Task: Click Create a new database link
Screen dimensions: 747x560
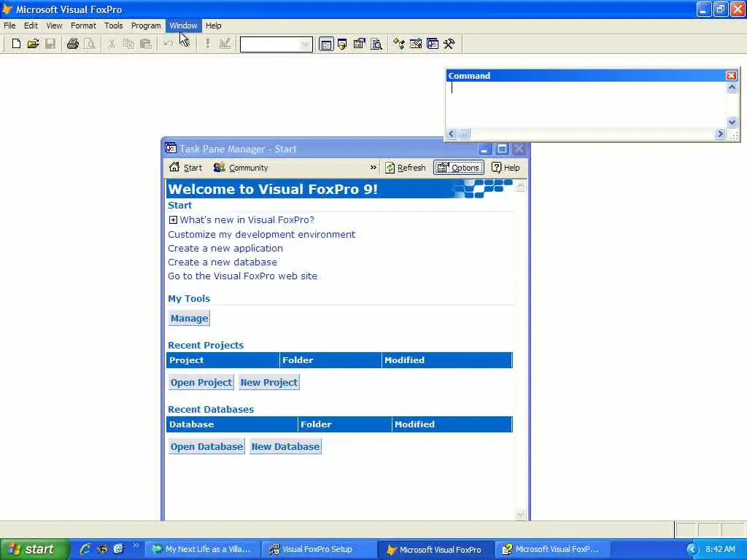Action: click(222, 262)
